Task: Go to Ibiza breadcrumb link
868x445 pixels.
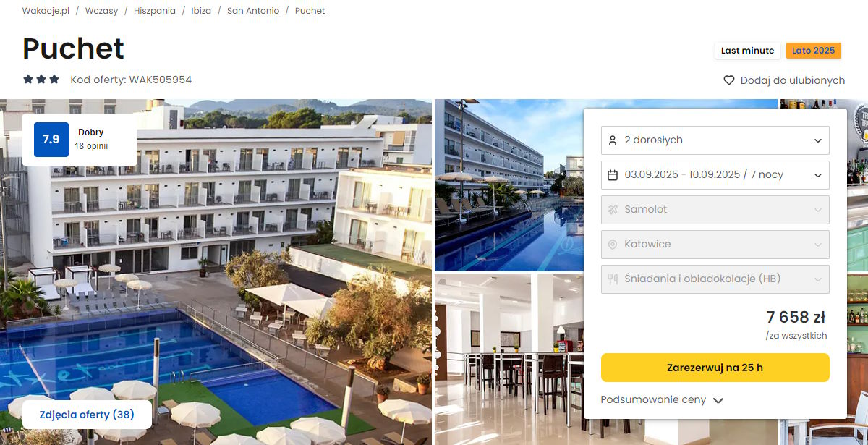Action: [201, 11]
